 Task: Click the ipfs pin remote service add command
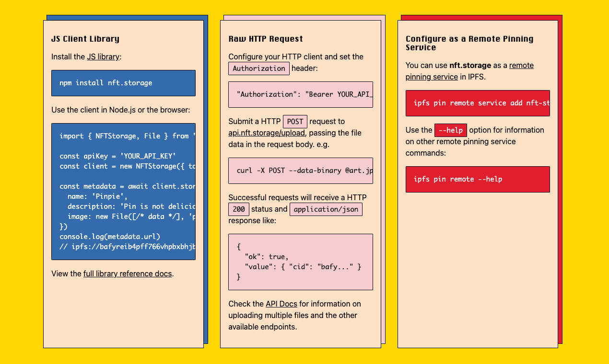point(478,103)
